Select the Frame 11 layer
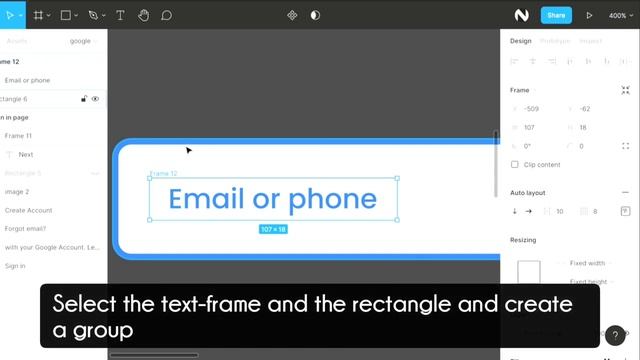 (x=18, y=136)
